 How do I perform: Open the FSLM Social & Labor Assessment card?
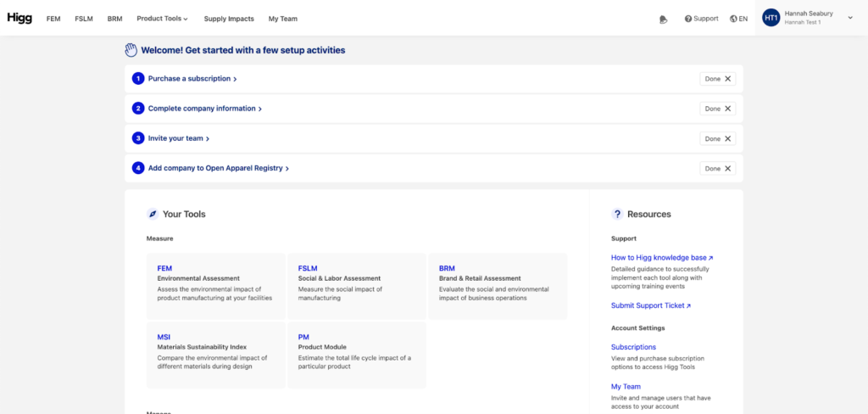point(357,286)
